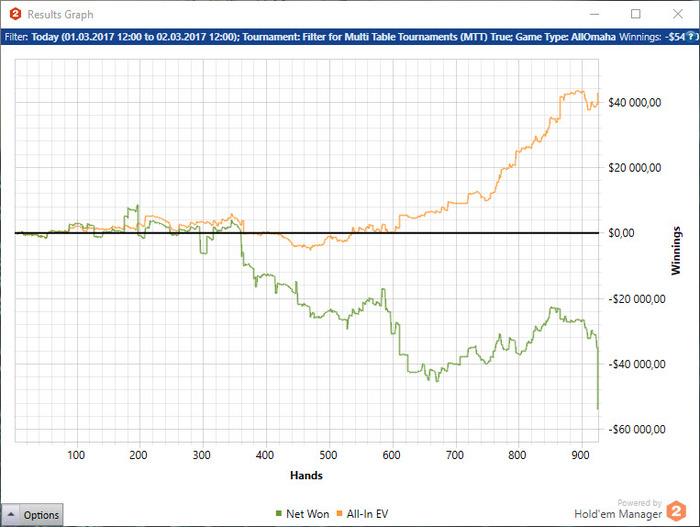
Task: Click the Hold'em Manager 2 logo at bottom right
Action: [x=676, y=511]
